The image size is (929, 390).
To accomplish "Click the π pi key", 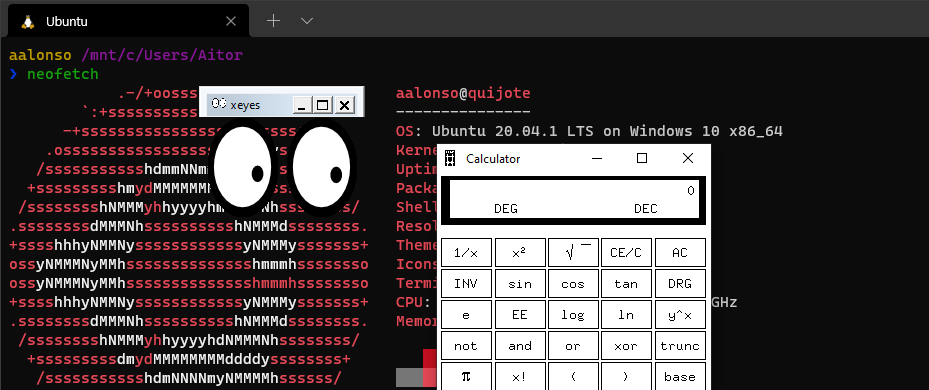I will (466, 376).
